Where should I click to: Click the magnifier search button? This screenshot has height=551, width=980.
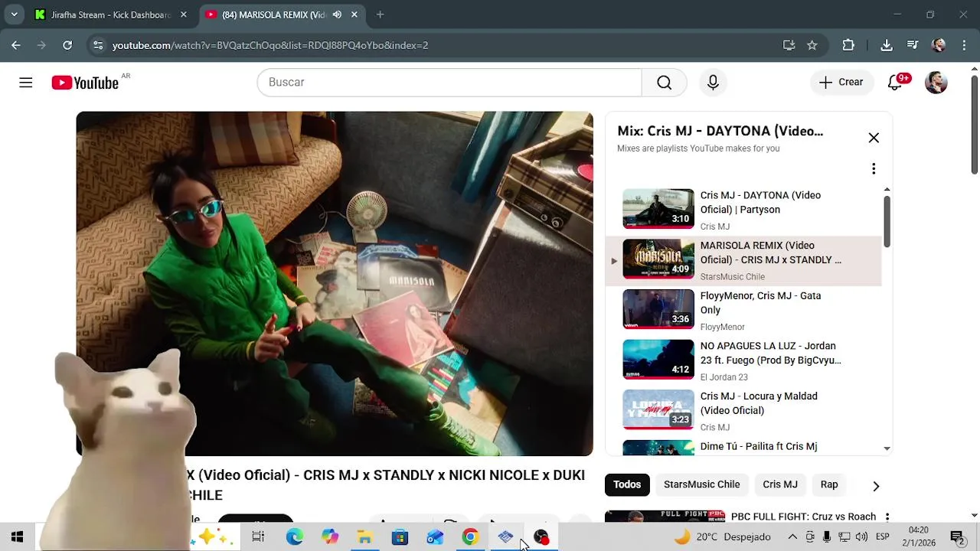tap(664, 83)
